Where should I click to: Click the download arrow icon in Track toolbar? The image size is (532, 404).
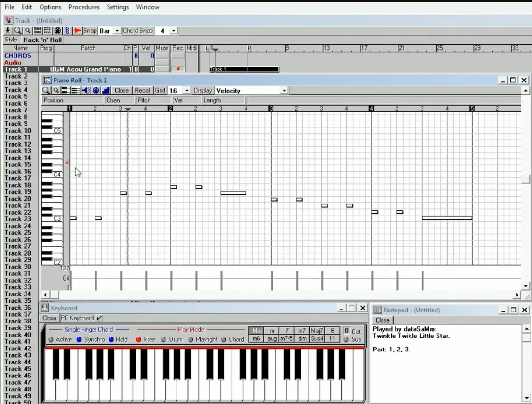(8, 31)
